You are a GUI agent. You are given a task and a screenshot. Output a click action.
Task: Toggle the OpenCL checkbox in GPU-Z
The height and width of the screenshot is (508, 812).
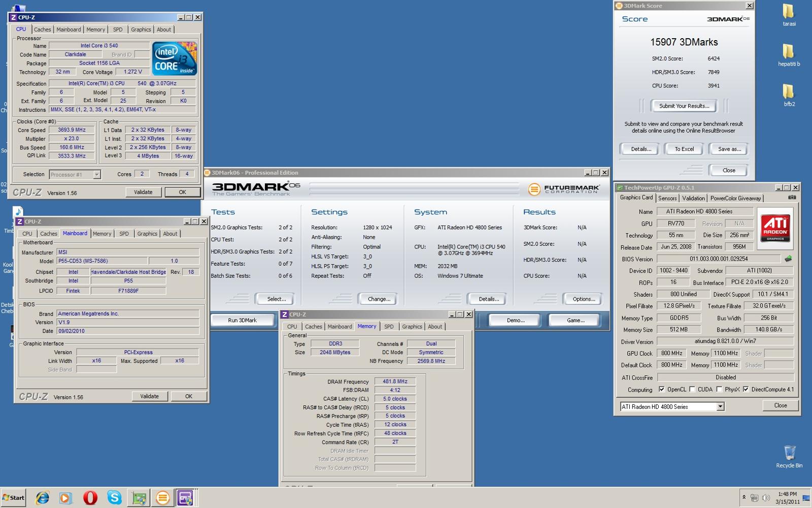tap(661, 390)
